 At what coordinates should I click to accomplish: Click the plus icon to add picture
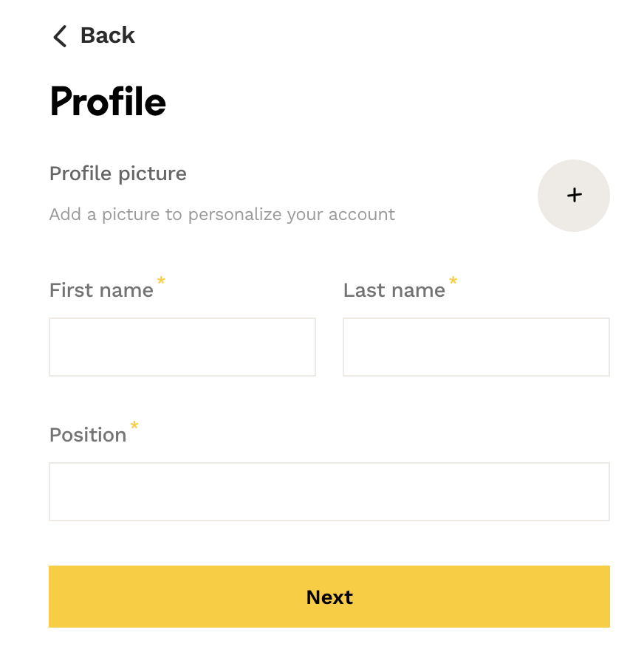pos(574,195)
